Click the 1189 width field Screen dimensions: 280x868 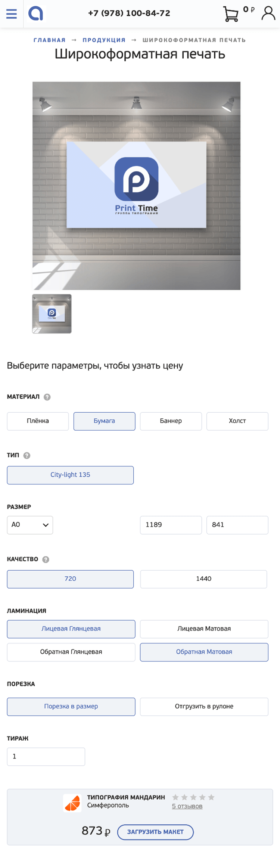coord(171,525)
